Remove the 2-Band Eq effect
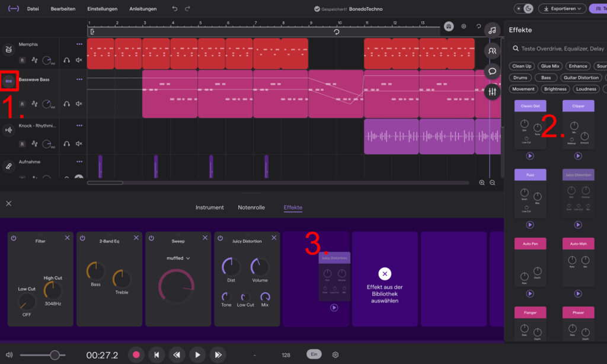The width and height of the screenshot is (607, 364). [x=136, y=238]
